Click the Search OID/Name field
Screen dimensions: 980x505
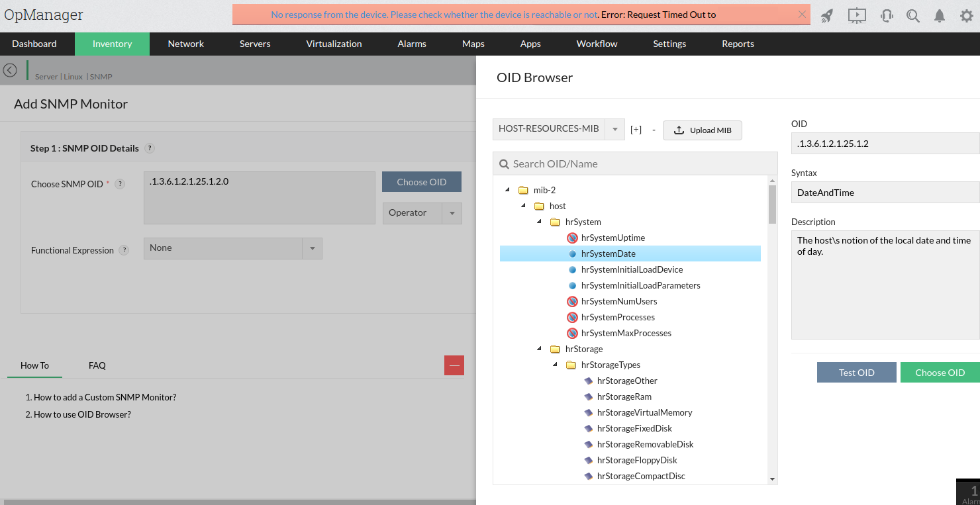(635, 163)
